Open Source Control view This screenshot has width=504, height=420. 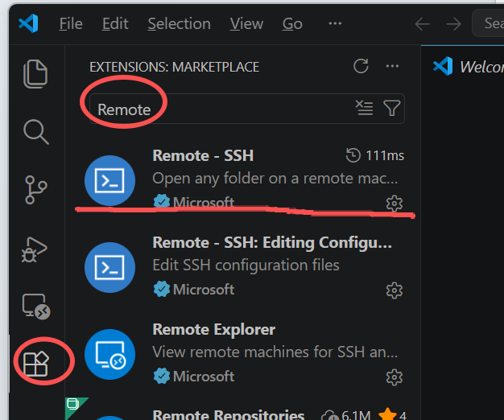click(35, 190)
